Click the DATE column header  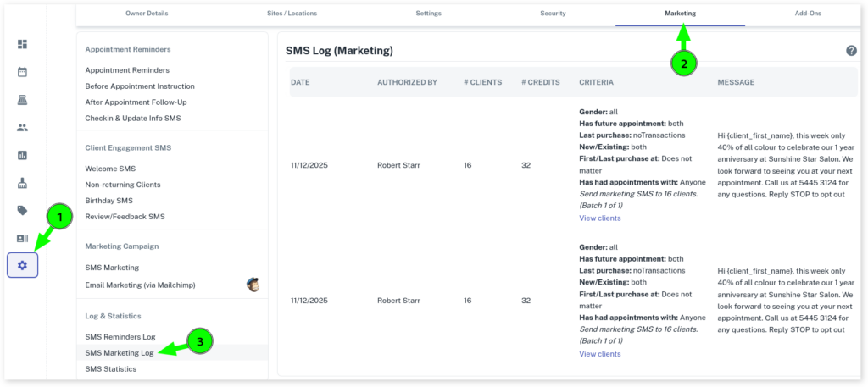pyautogui.click(x=300, y=82)
